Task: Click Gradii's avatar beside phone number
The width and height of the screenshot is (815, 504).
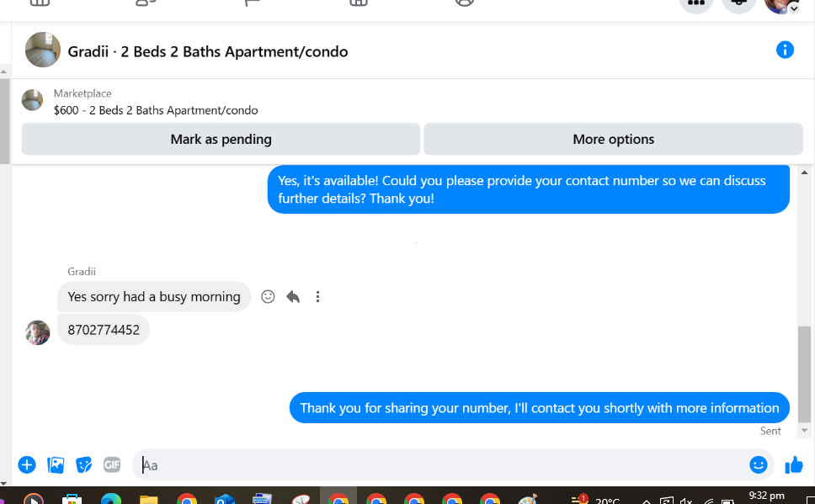Action: coord(37,332)
